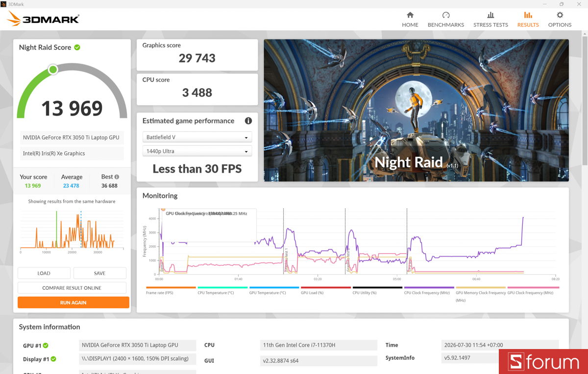The image size is (588, 374).
Task: Click the green check next to GPU #1
Action: pyautogui.click(x=46, y=346)
